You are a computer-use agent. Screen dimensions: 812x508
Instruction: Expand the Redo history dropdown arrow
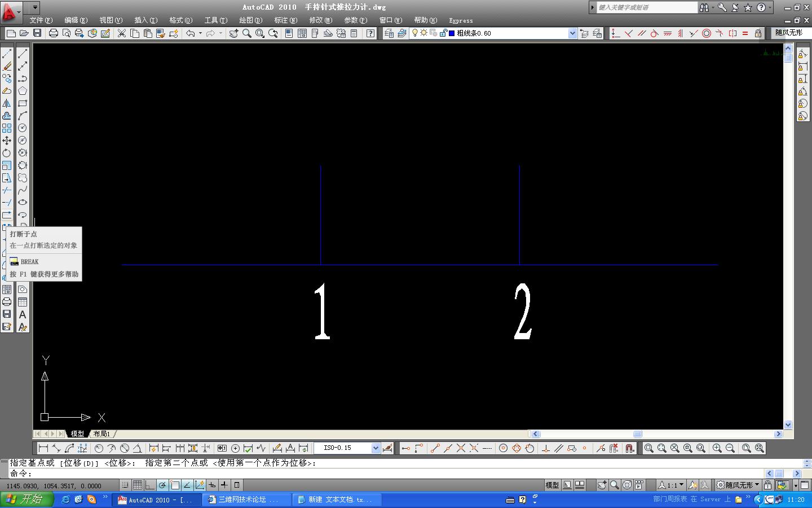220,33
